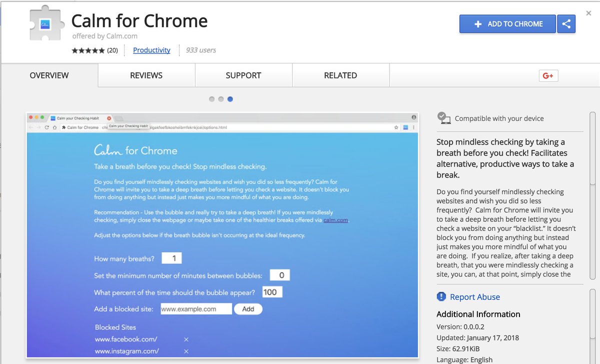Click the 'Version: 0.0.0.2' text
Viewport: 600px width, 364px height.
[x=461, y=326]
